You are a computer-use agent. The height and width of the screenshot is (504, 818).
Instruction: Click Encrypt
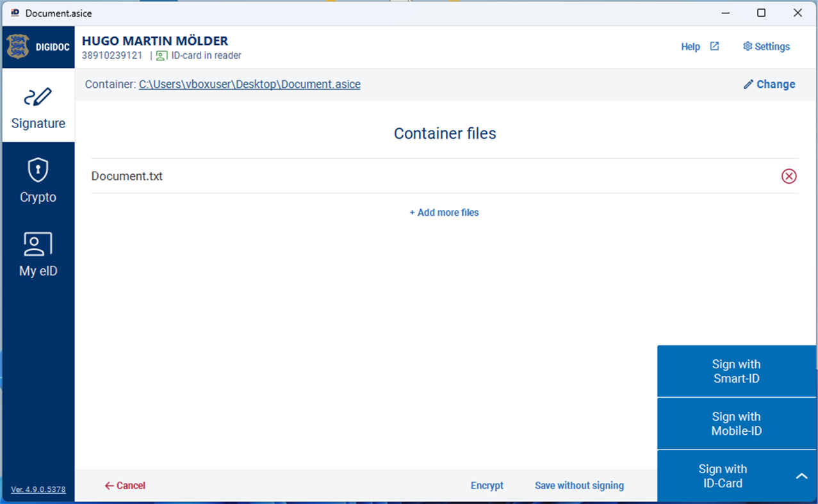pyautogui.click(x=487, y=486)
